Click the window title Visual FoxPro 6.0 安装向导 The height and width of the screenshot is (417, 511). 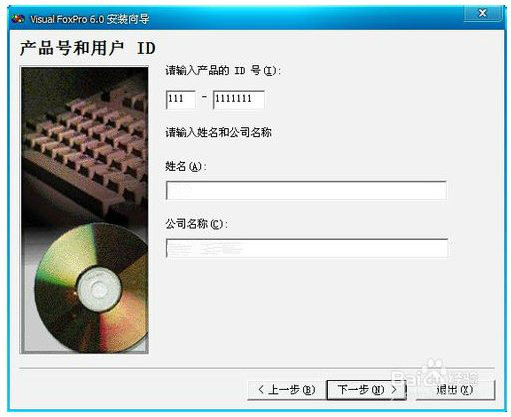[x=90, y=19]
